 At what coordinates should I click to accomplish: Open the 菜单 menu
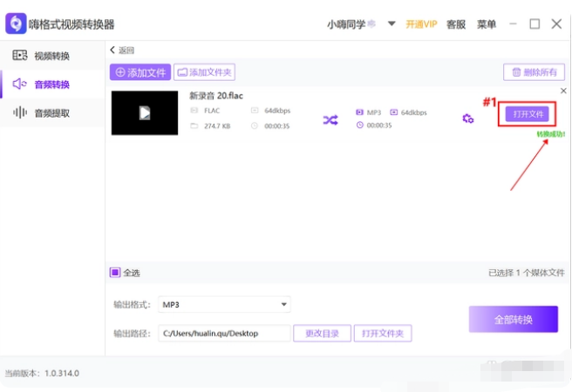coord(487,24)
